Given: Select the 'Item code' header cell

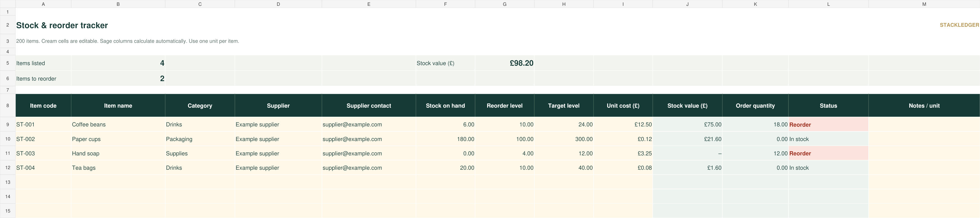Looking at the screenshot, I should tap(43, 106).
